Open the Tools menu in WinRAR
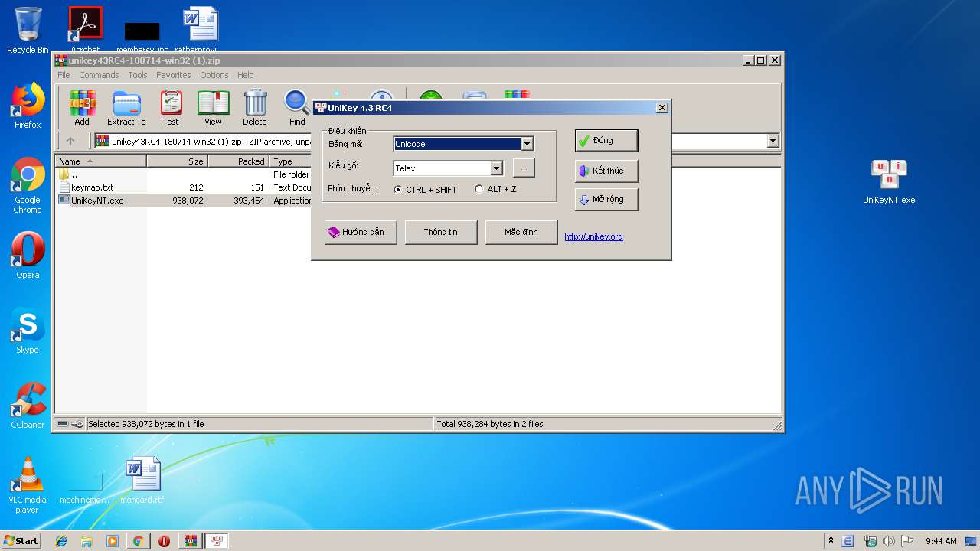 [x=138, y=75]
